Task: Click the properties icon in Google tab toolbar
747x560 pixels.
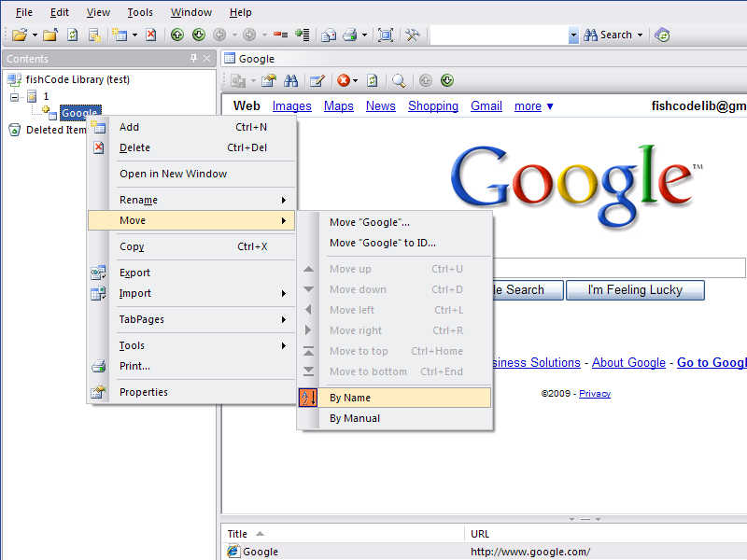Action: pyautogui.click(x=269, y=80)
